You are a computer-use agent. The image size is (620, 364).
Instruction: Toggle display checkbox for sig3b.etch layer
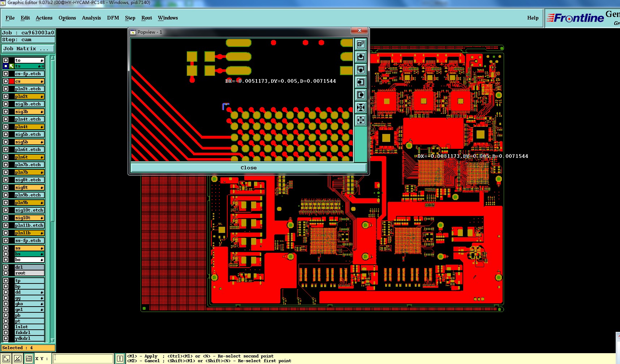(x=6, y=104)
